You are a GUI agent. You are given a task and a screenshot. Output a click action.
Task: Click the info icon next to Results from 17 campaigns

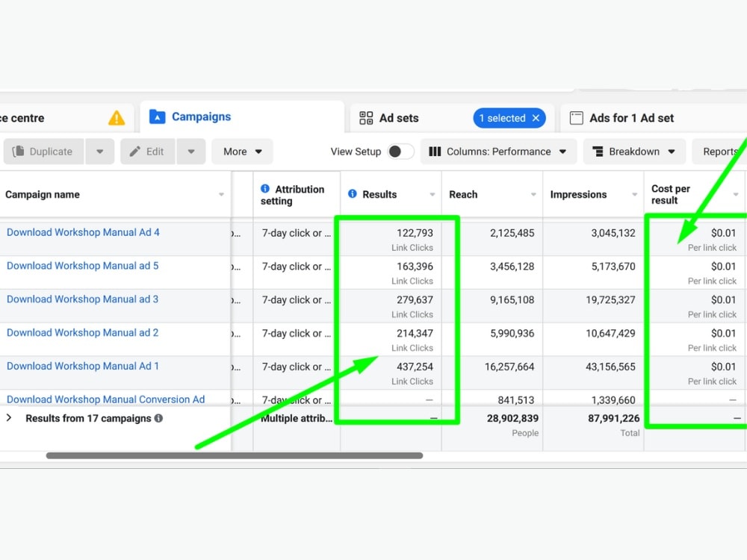click(158, 418)
